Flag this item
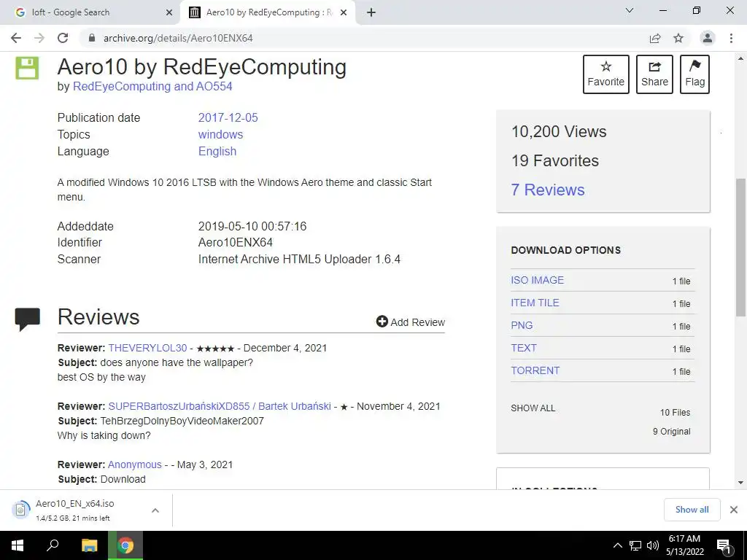Image resolution: width=747 pixels, height=560 pixels. 694,74
